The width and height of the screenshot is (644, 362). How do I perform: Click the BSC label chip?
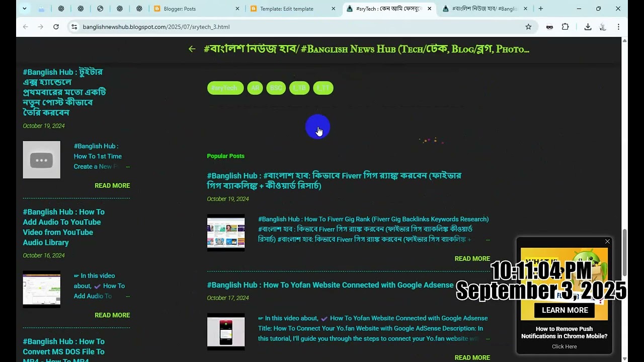pyautogui.click(x=276, y=88)
